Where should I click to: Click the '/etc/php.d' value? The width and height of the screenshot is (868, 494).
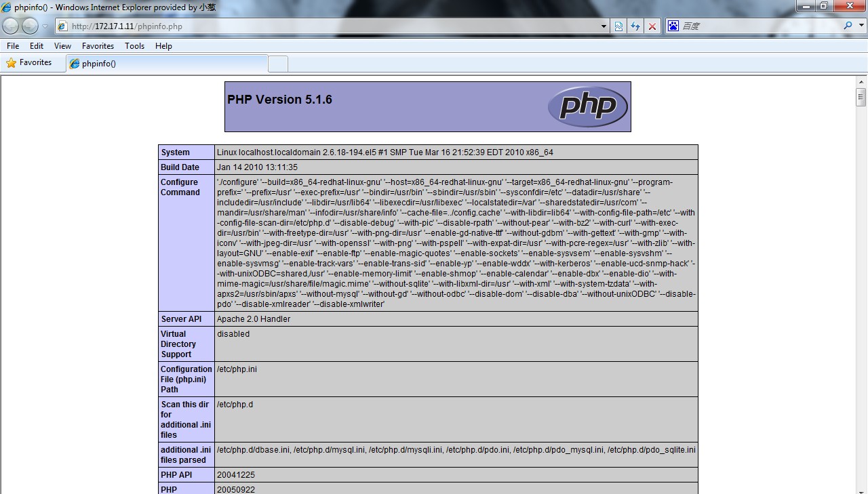(x=235, y=405)
